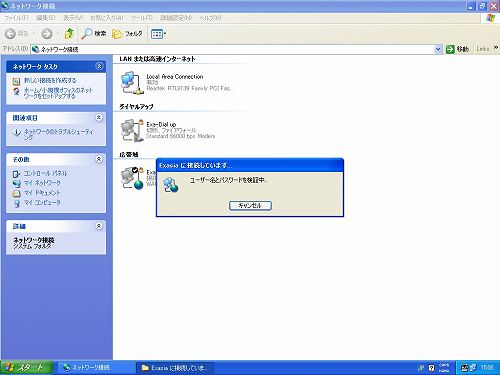This screenshot has height=375, width=500.
Task: Click the My Computer sidebar icon
Action: 16,203
